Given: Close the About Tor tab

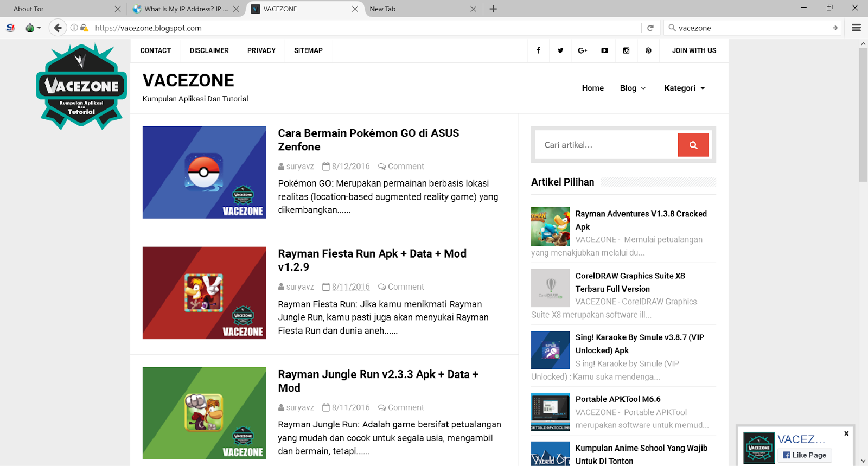Looking at the screenshot, I should (118, 9).
